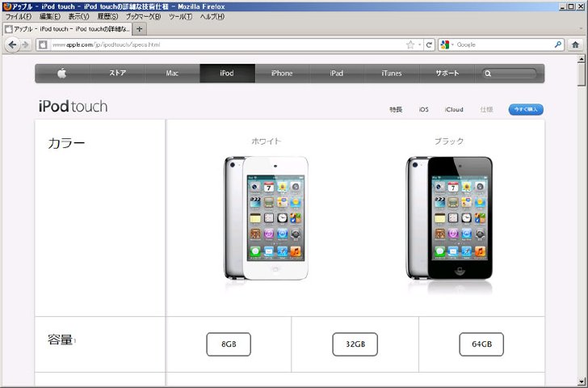Click the iOS page link
The width and height of the screenshot is (588, 388).
click(424, 110)
